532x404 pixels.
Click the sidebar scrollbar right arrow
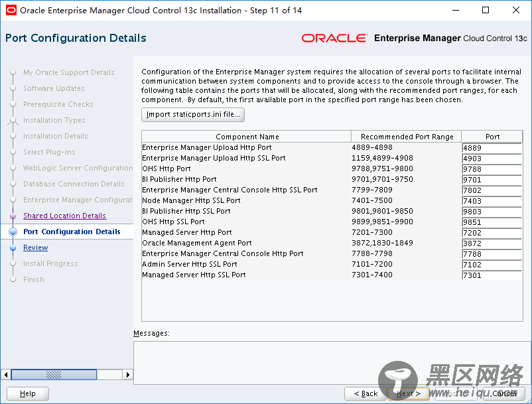click(x=127, y=375)
